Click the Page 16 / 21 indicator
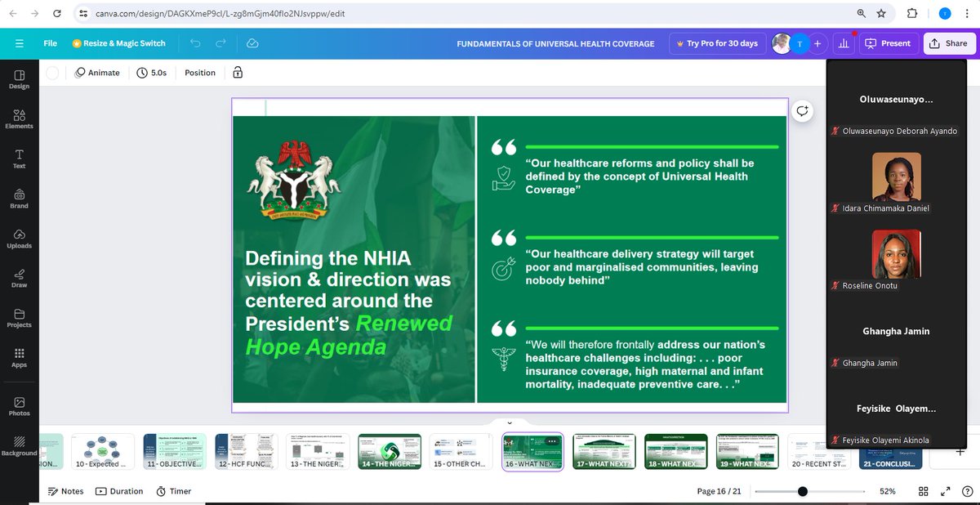 [x=719, y=491]
